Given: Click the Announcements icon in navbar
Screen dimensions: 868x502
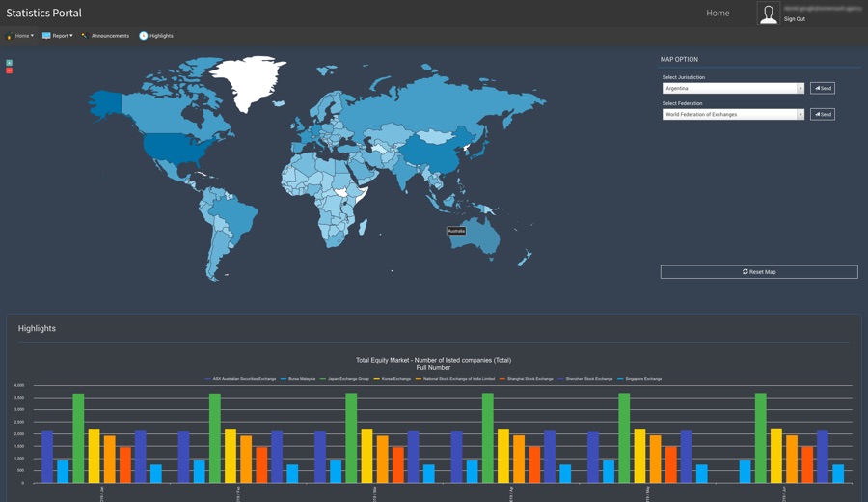Looking at the screenshot, I should [x=84, y=36].
